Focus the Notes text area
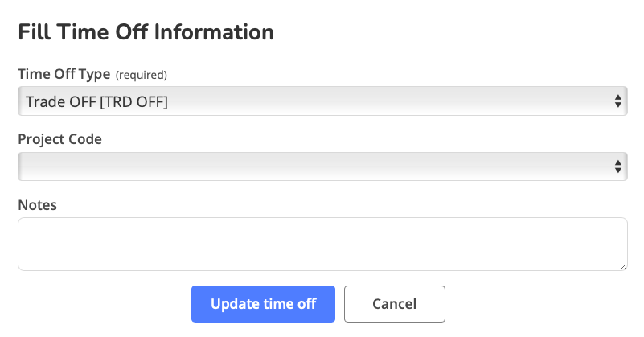The height and width of the screenshot is (337, 644). point(322,244)
